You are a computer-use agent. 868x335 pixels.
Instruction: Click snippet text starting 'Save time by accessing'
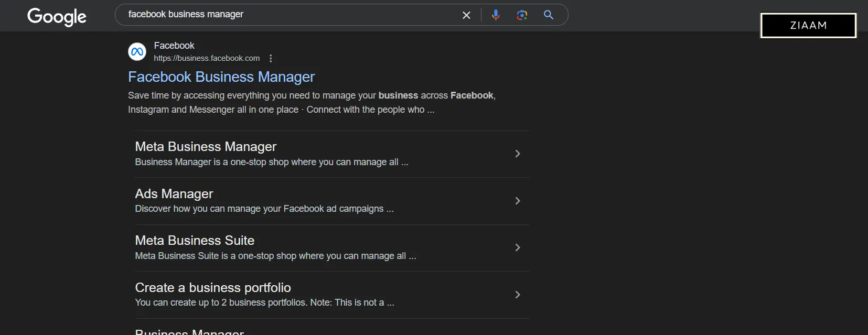(x=312, y=102)
